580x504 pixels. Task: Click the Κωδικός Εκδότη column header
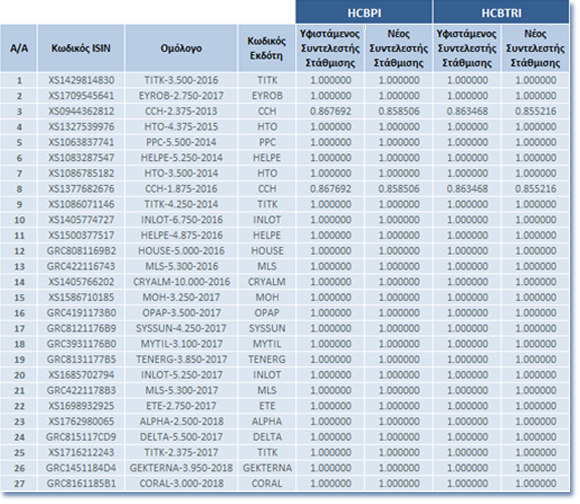point(266,48)
